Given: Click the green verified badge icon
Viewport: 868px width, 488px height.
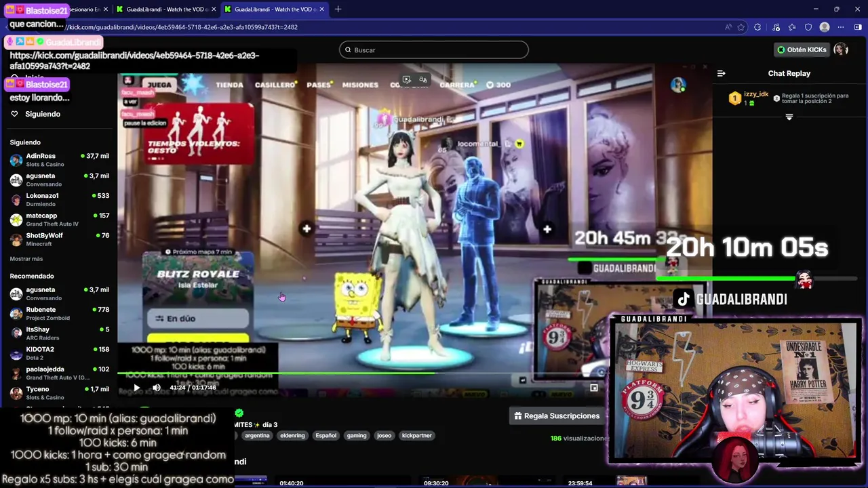Looking at the screenshot, I should coord(239,413).
